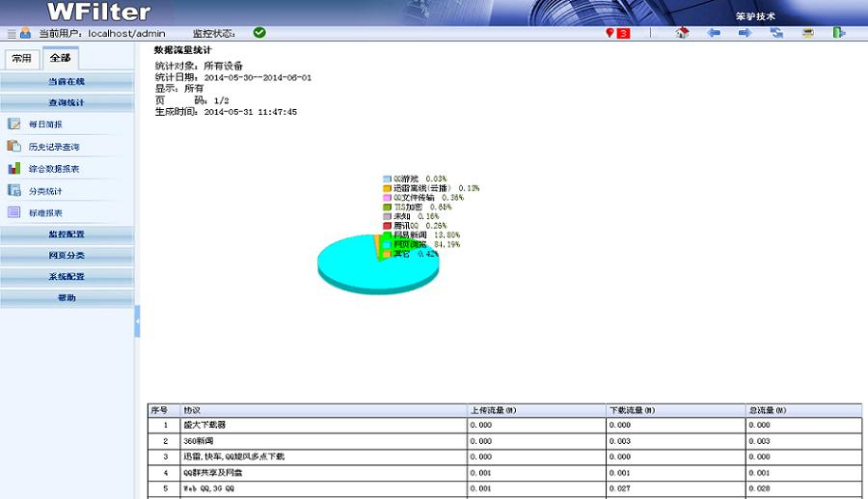Go forward with the right arrow icon
The width and height of the screenshot is (868, 499).
pyautogui.click(x=745, y=33)
